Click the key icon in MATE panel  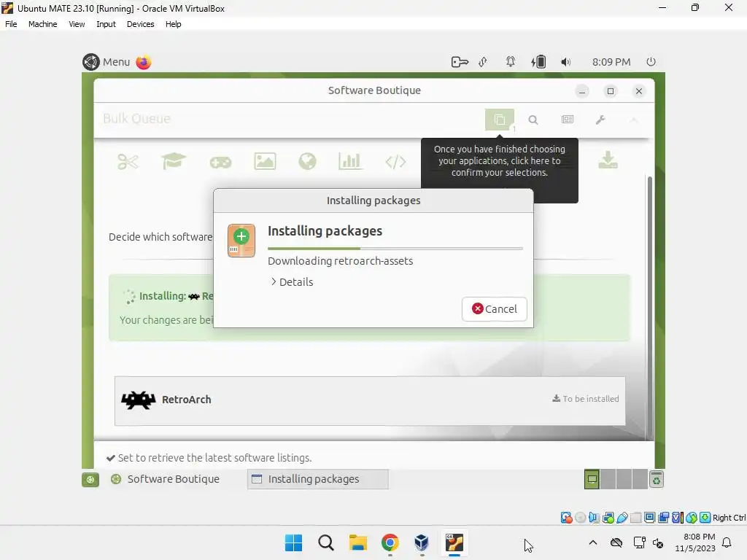460,62
